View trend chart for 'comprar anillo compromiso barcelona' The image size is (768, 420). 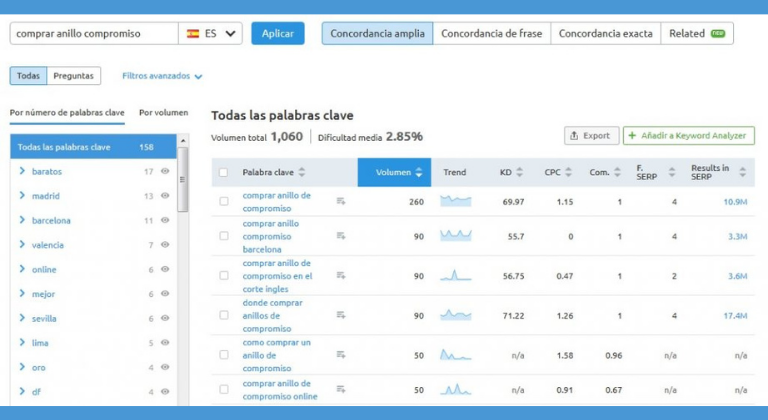tap(456, 236)
